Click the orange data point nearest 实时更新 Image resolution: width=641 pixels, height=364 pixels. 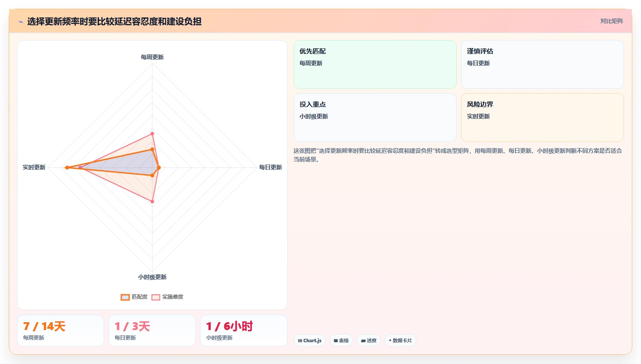point(67,168)
